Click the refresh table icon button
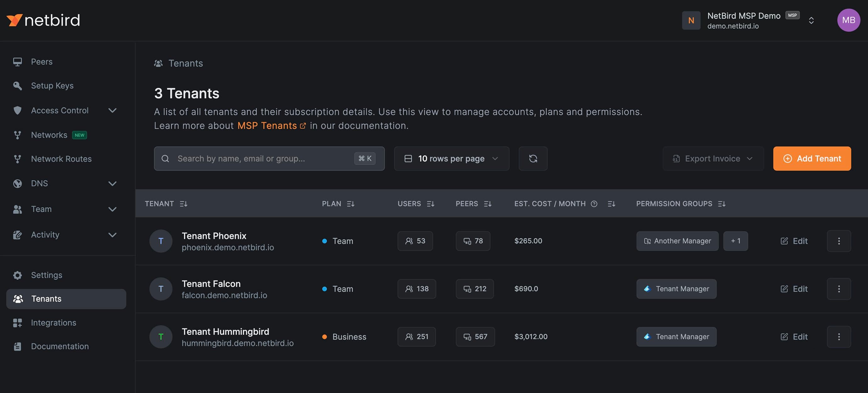Image resolution: width=868 pixels, height=393 pixels. click(533, 158)
